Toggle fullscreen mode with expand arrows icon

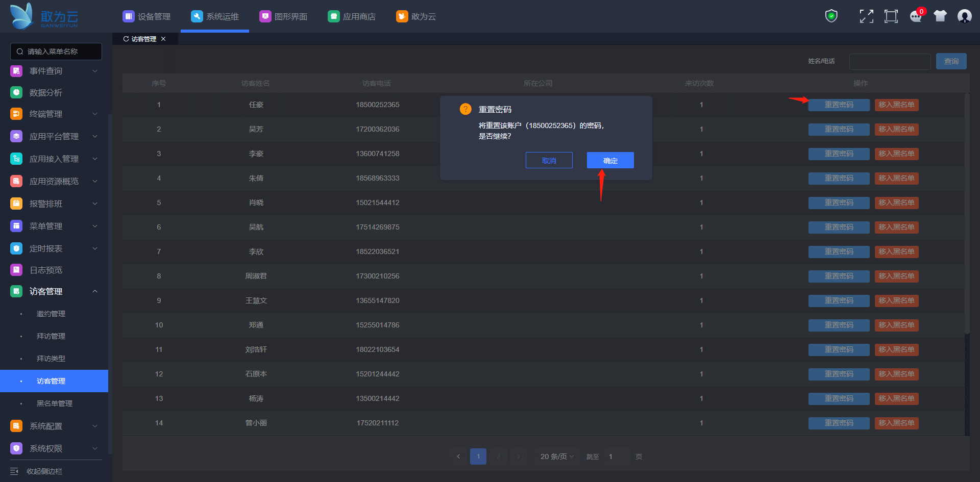point(866,16)
